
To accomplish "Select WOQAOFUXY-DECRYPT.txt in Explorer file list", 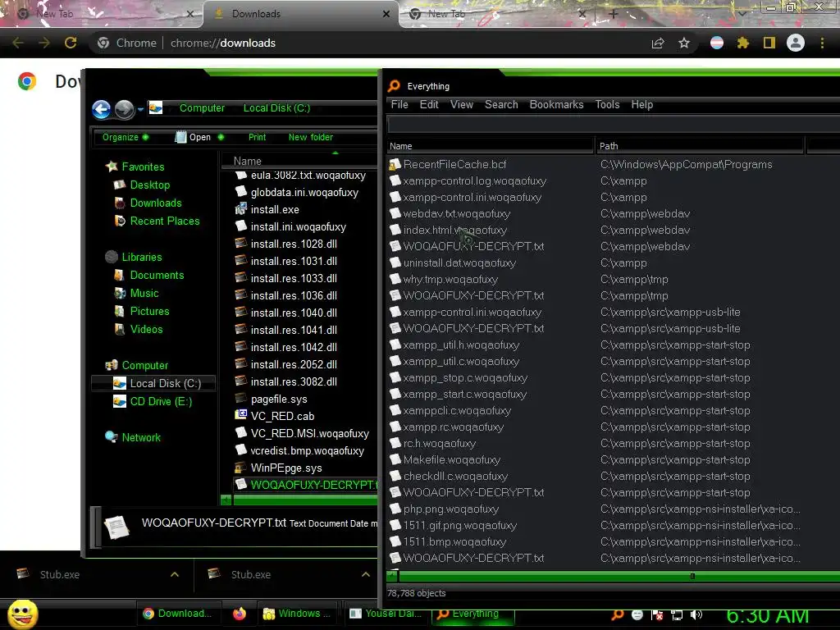I will [307, 485].
